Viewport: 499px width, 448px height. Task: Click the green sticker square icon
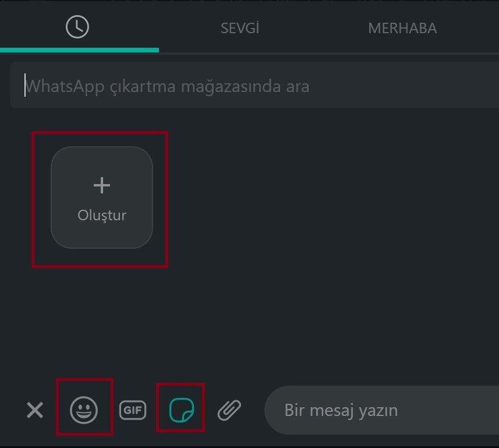(x=181, y=410)
